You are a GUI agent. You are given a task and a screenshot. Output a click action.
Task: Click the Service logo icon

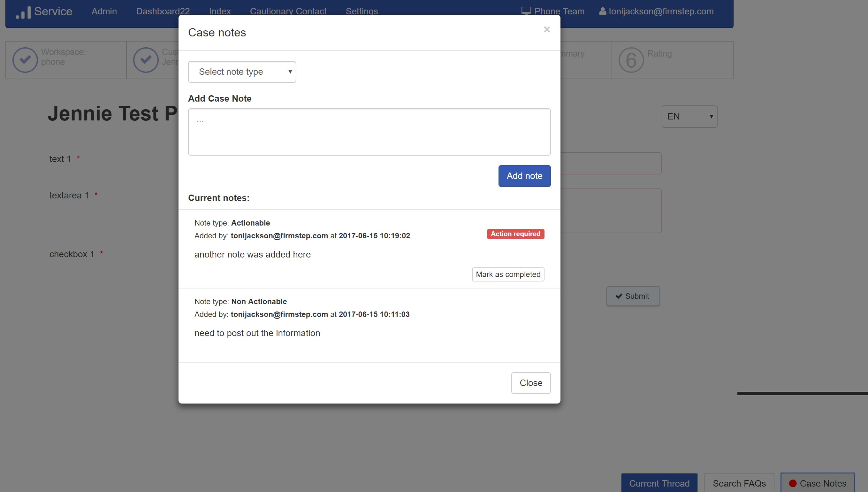[23, 12]
